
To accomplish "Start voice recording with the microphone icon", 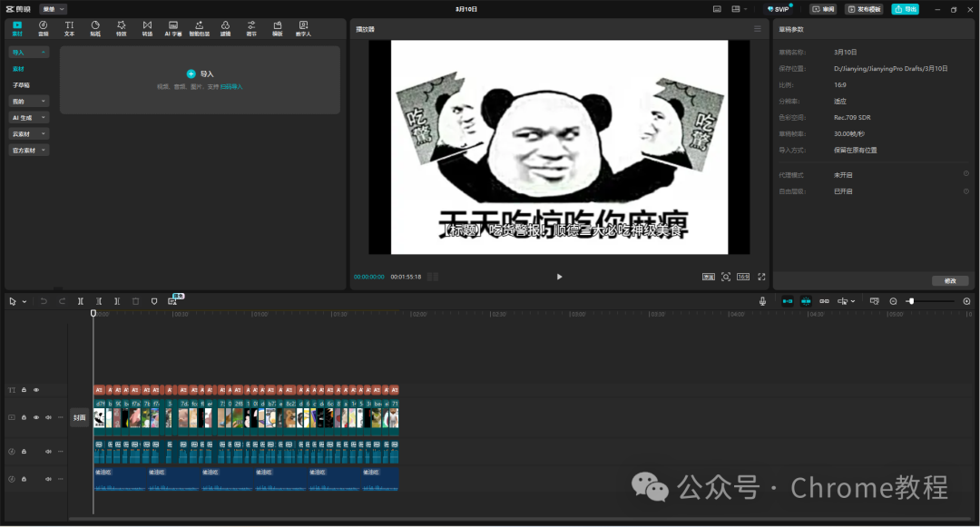I will [x=762, y=301].
